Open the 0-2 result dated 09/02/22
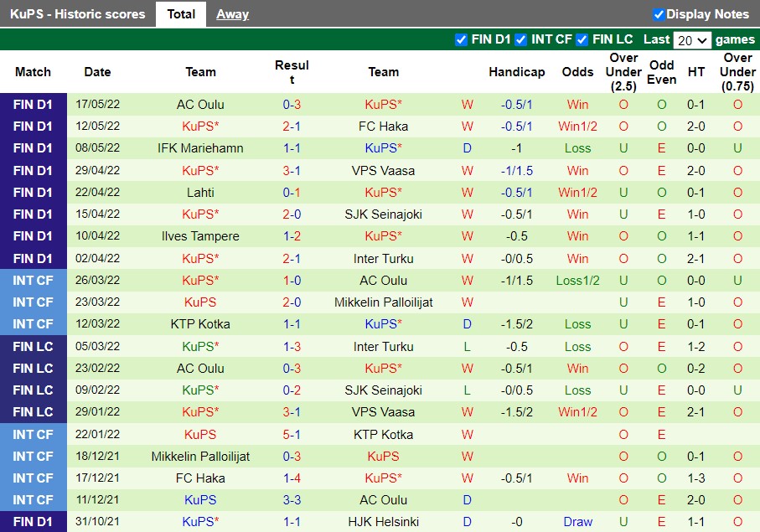This screenshot has height=532, width=760. (292, 390)
